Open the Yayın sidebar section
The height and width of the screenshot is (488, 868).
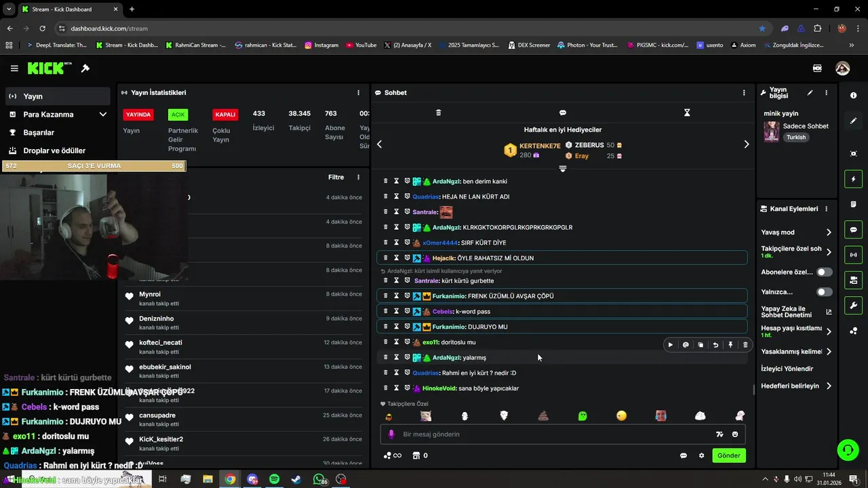click(x=58, y=96)
